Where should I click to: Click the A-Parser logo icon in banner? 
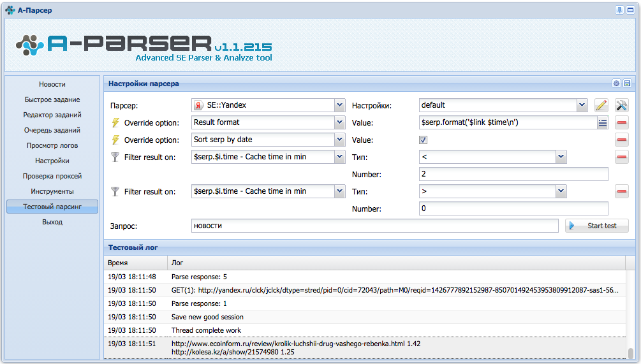[30, 45]
